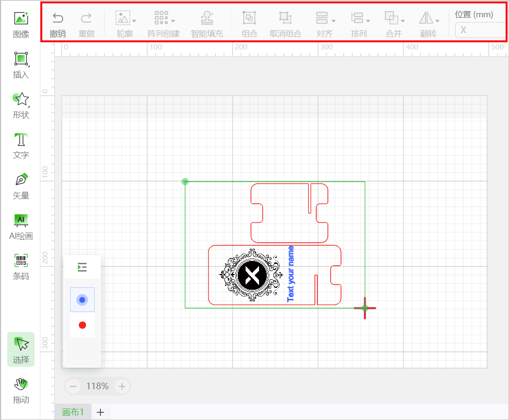Select the 文字 (Text) tool
Viewport: 509px width, 420px height.
click(x=21, y=146)
